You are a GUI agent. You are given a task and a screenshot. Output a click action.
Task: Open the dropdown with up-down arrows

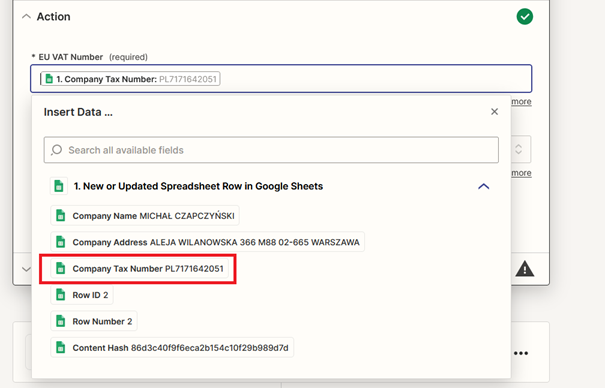[x=519, y=149]
